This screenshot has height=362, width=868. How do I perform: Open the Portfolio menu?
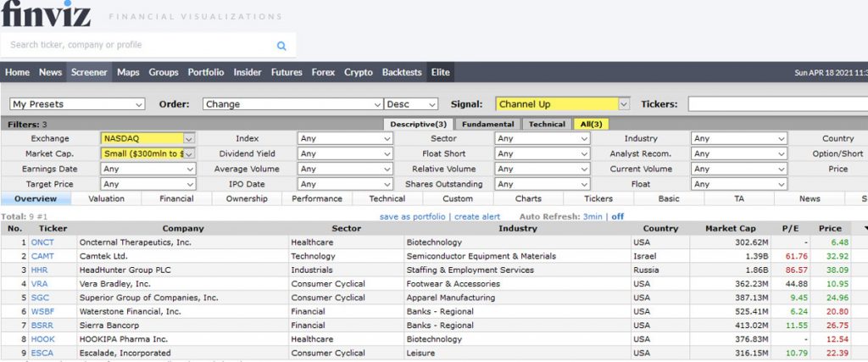206,73
